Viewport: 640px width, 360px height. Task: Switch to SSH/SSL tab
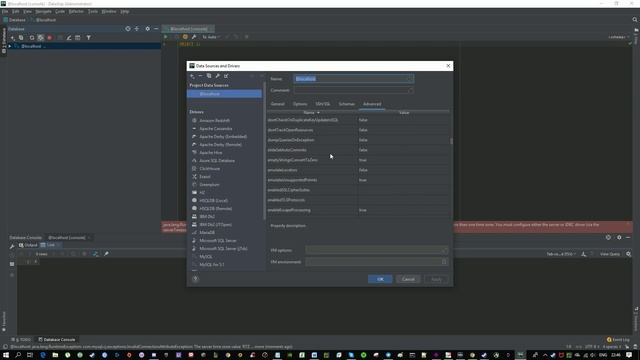tap(322, 104)
